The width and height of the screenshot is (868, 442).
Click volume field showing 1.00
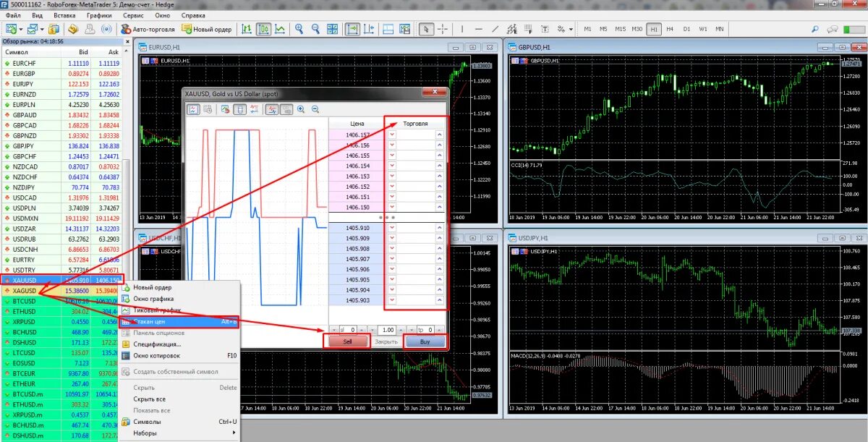tap(387, 329)
